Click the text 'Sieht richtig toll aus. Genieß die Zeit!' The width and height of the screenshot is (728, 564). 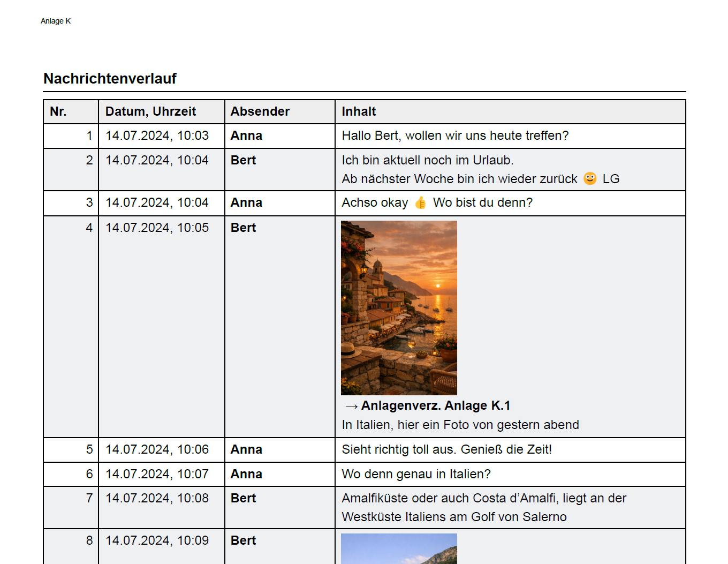tap(446, 449)
